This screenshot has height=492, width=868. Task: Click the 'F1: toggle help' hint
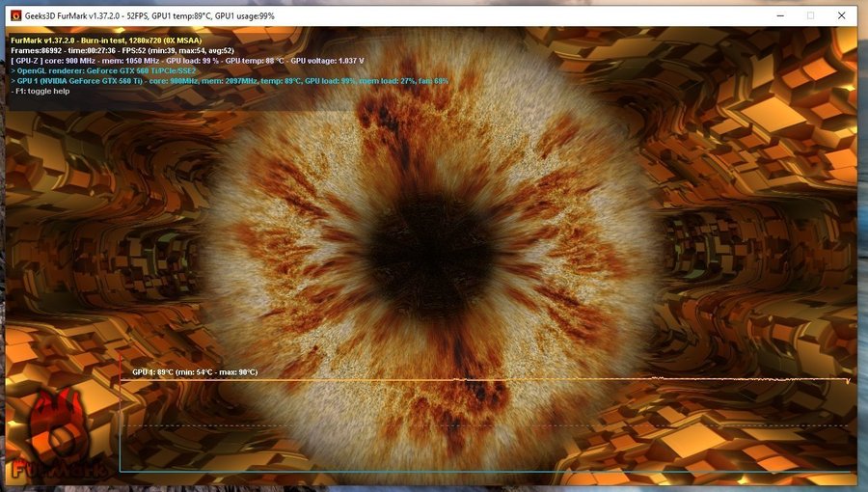click(x=41, y=91)
